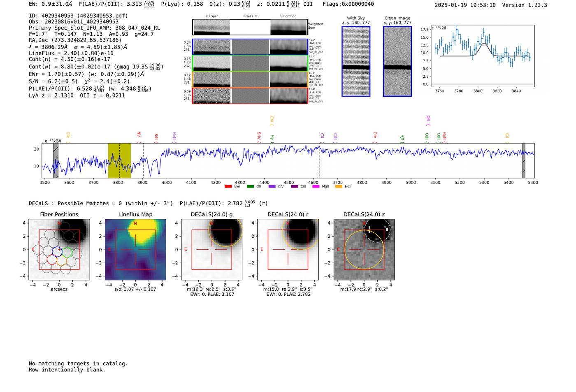Click the magenta MgII legend swatch
Viewport: 576px width, 392px height.
tap(316, 187)
